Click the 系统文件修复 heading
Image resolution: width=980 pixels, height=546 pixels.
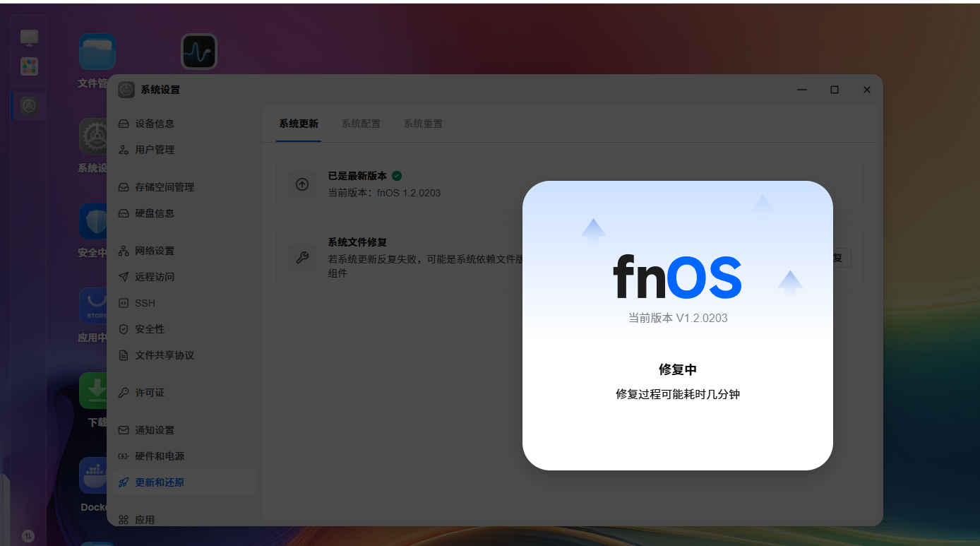click(x=357, y=242)
